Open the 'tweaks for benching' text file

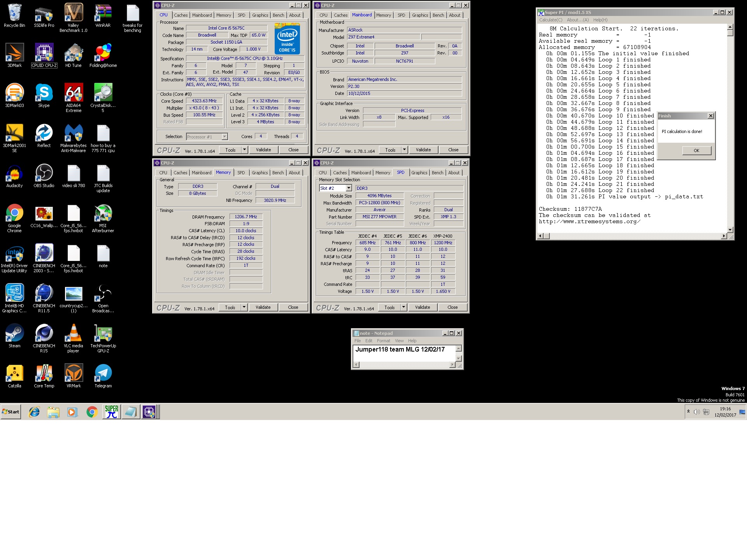tap(133, 17)
